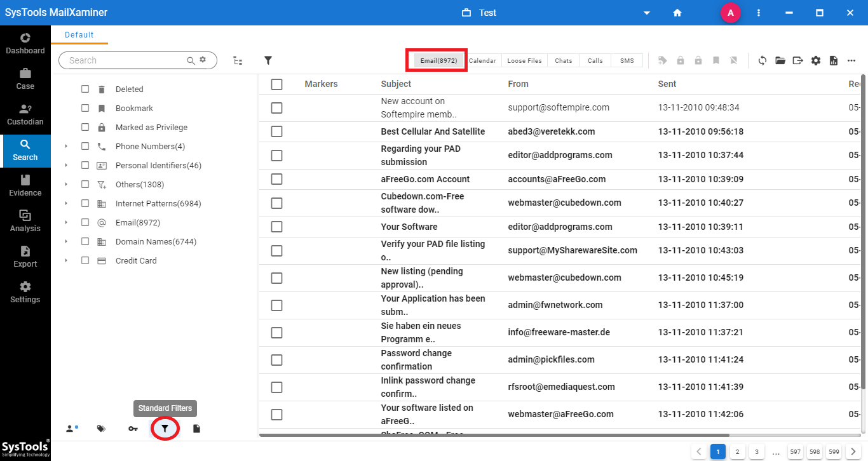This screenshot has width=868, height=461.
Task: Sort by the Sent column header
Action: (667, 84)
